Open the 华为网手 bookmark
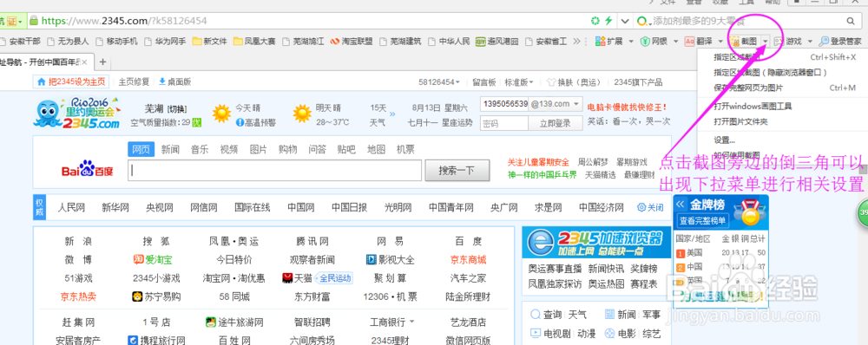Screen dimensions: 868x345 [x=164, y=41]
